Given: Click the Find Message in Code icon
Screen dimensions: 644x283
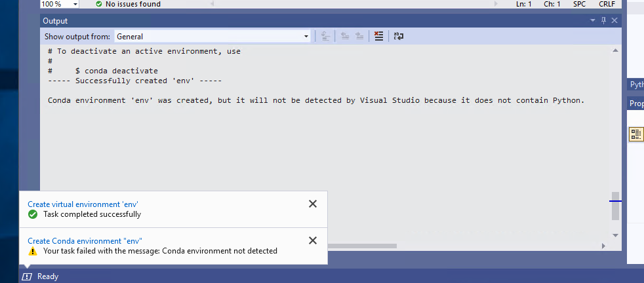Looking at the screenshot, I should click(x=325, y=37).
